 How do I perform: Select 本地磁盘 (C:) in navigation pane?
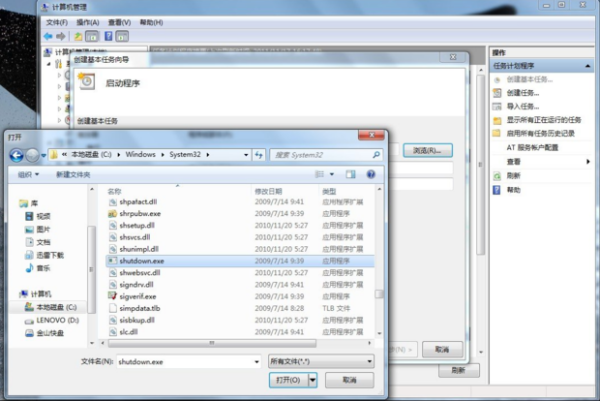coord(51,307)
